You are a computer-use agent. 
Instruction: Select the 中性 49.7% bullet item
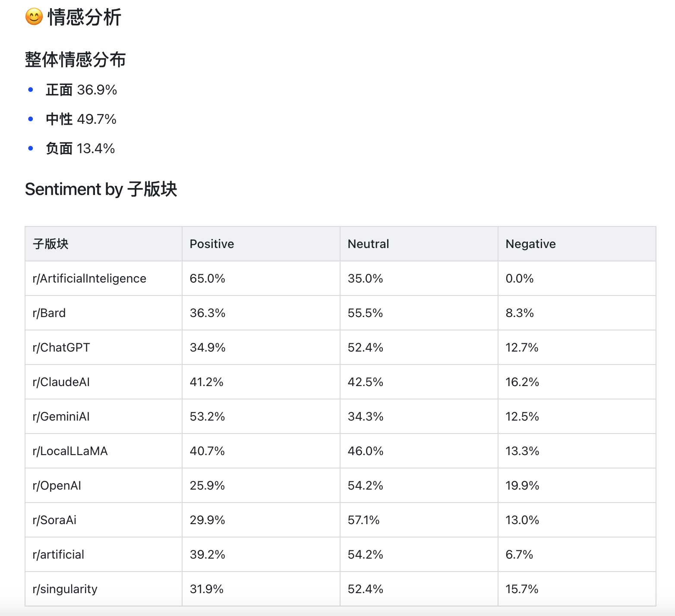click(81, 119)
